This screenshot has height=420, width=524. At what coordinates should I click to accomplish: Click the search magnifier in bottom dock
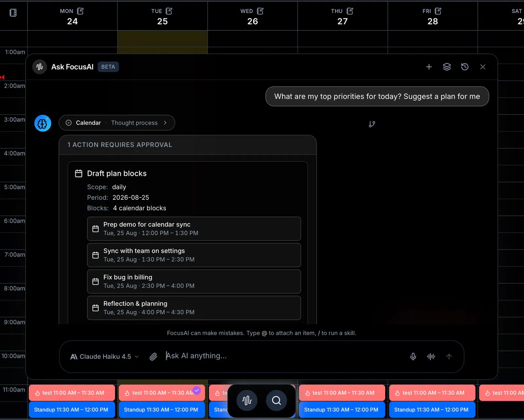[x=276, y=400]
